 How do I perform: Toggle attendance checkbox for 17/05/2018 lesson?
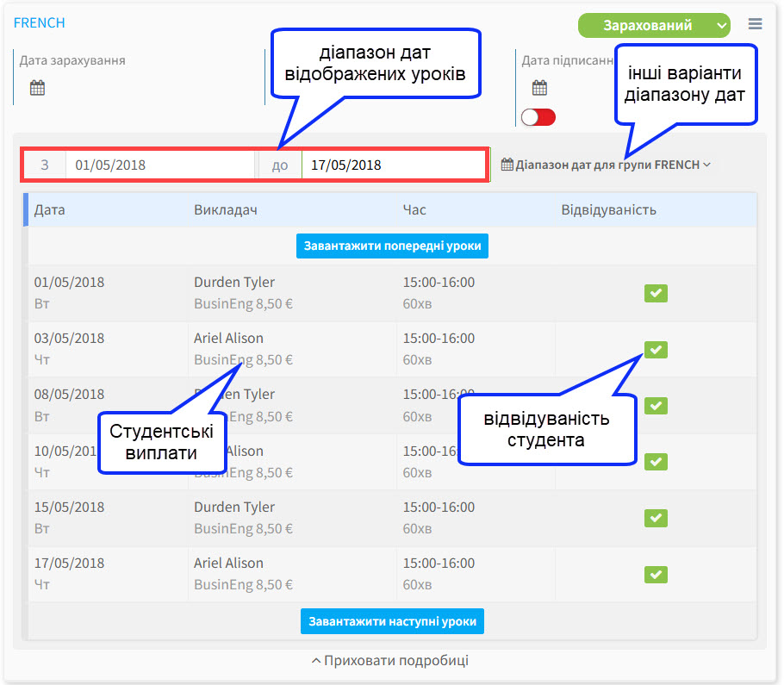(656, 574)
